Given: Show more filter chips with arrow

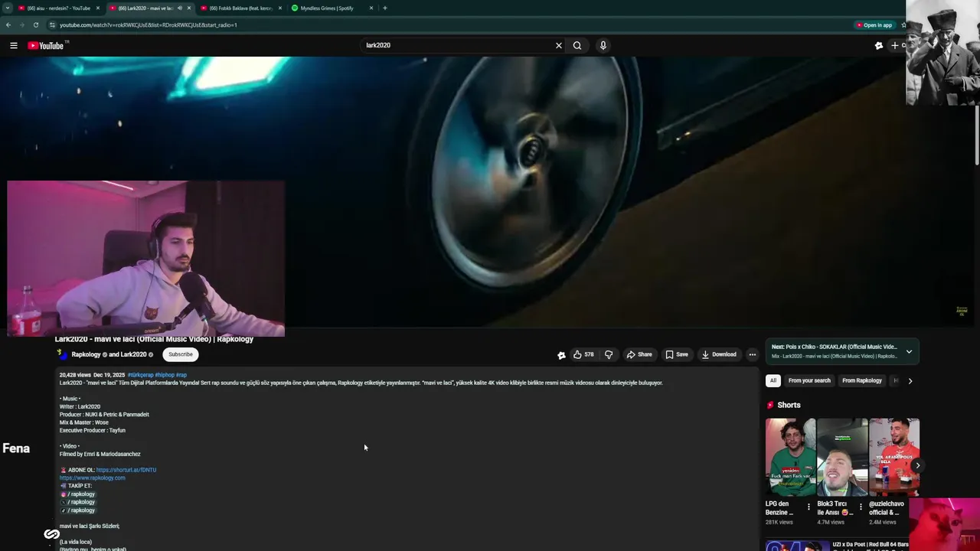Looking at the screenshot, I should coord(910,380).
